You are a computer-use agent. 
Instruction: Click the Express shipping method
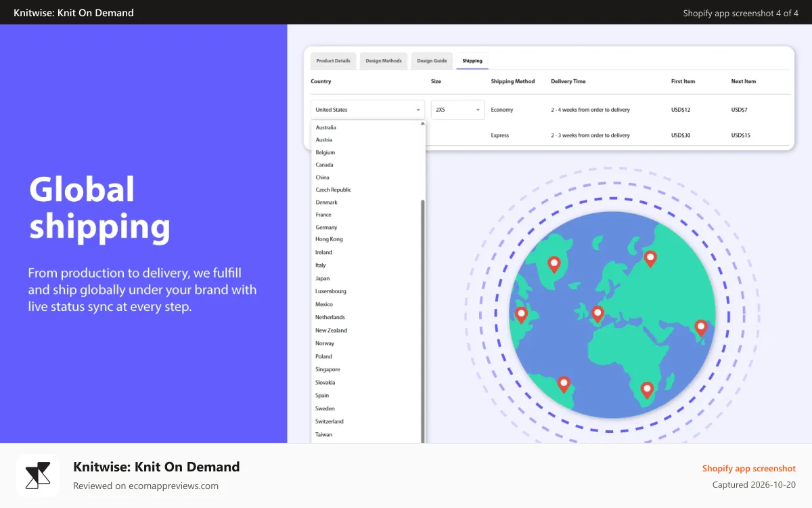(500, 135)
